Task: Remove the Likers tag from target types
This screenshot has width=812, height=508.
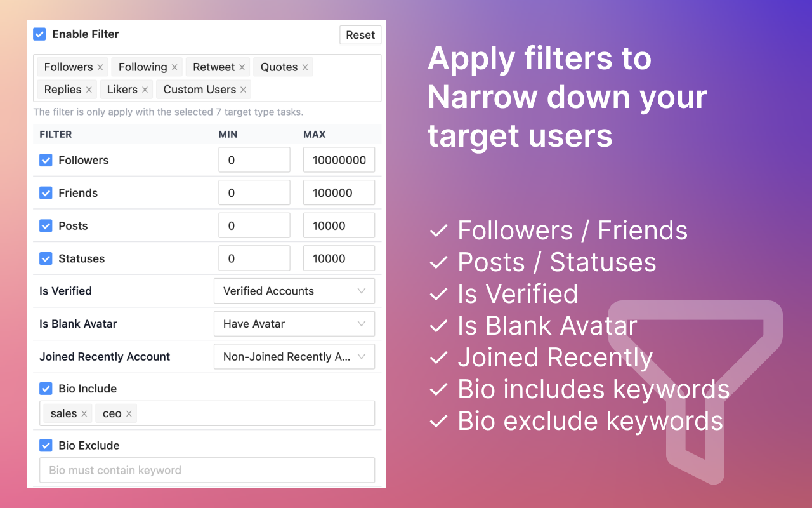Action: (x=145, y=90)
